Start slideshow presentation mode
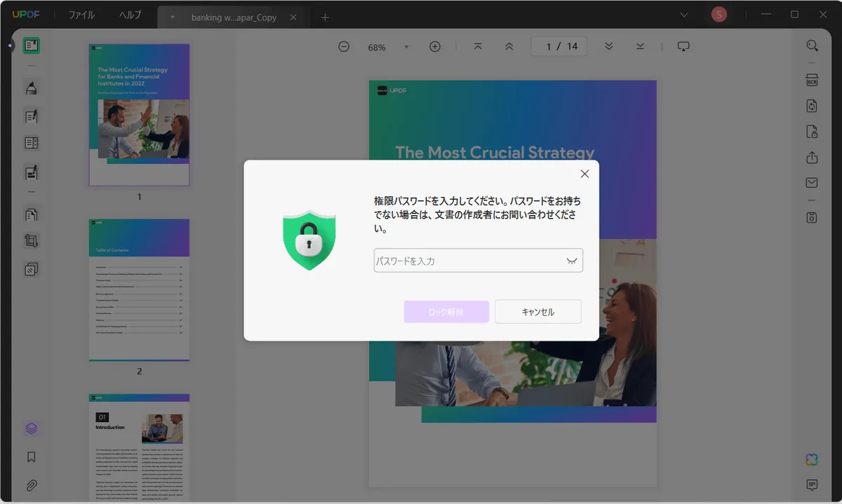 pyautogui.click(x=683, y=46)
